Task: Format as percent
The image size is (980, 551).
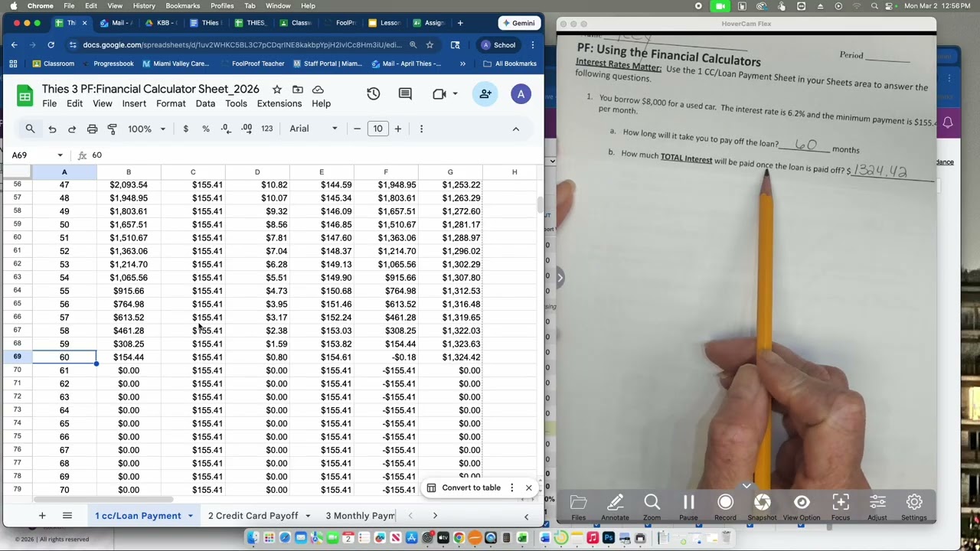Action: [205, 129]
